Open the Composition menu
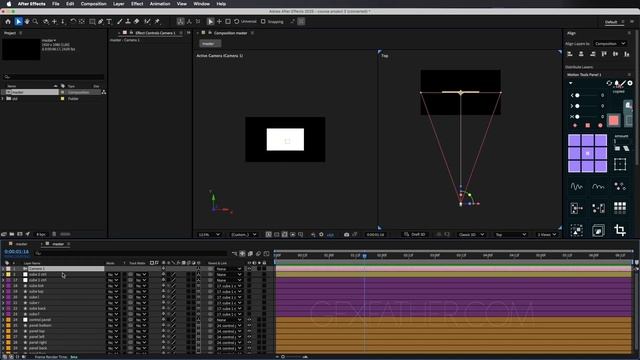The image size is (640, 360). [x=93, y=4]
